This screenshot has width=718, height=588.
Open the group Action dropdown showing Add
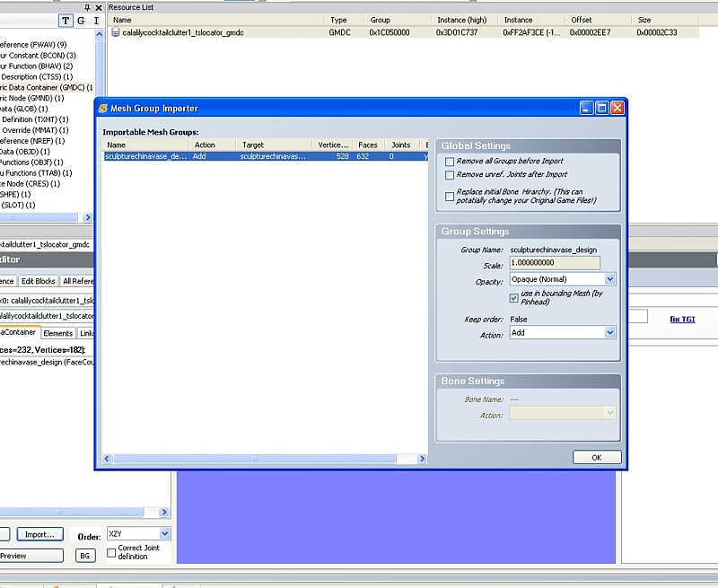coord(609,332)
